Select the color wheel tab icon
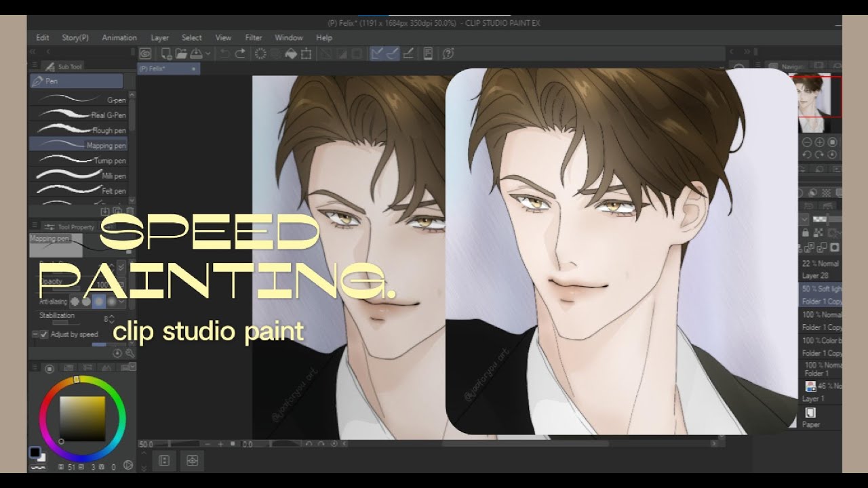This screenshot has width=868, height=488. pyautogui.click(x=49, y=369)
